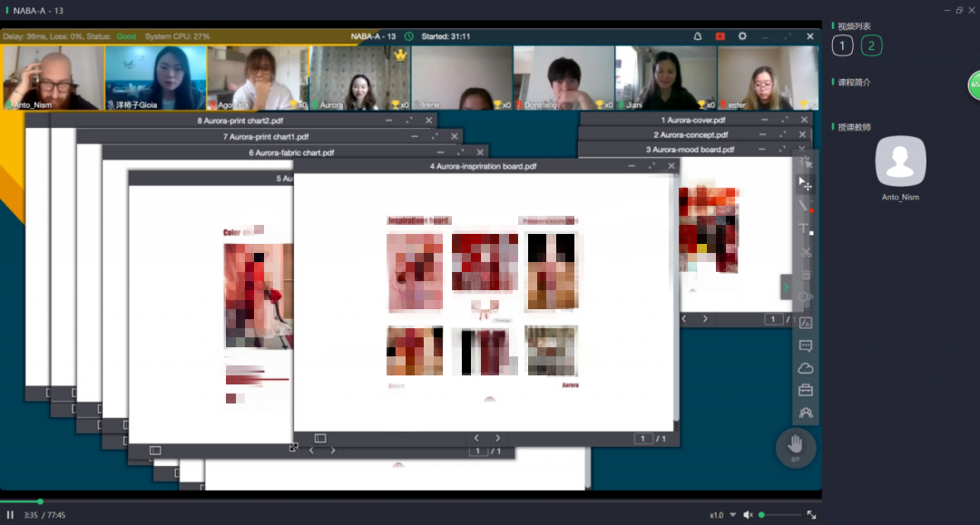Select Irene's video thumbnail

tap(462, 77)
